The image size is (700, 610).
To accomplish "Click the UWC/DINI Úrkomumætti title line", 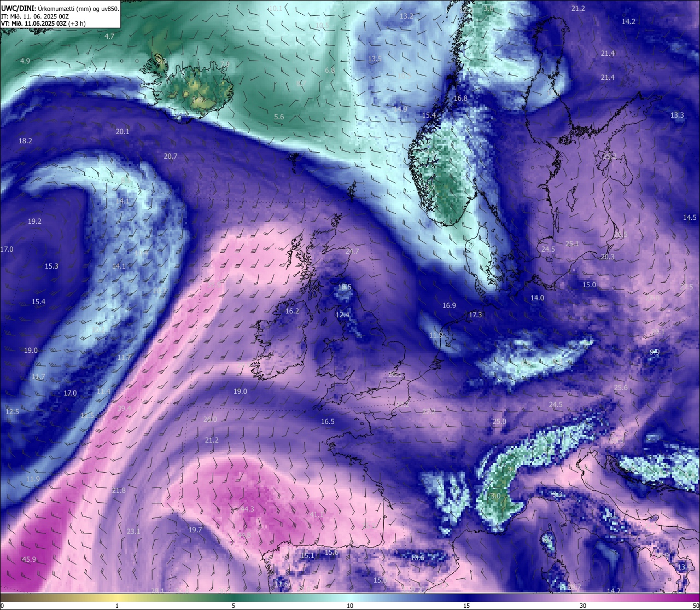I will click(x=60, y=9).
